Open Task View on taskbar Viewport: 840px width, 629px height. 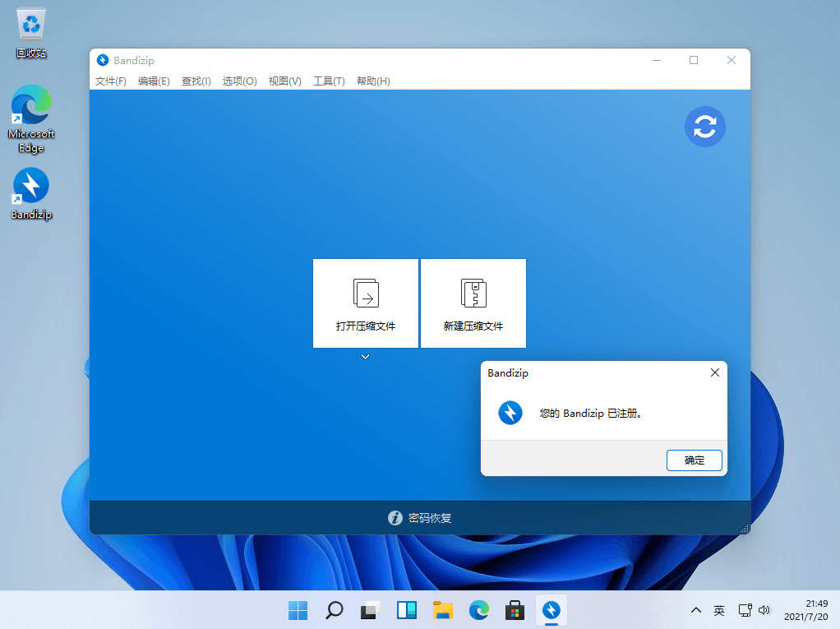(x=370, y=610)
